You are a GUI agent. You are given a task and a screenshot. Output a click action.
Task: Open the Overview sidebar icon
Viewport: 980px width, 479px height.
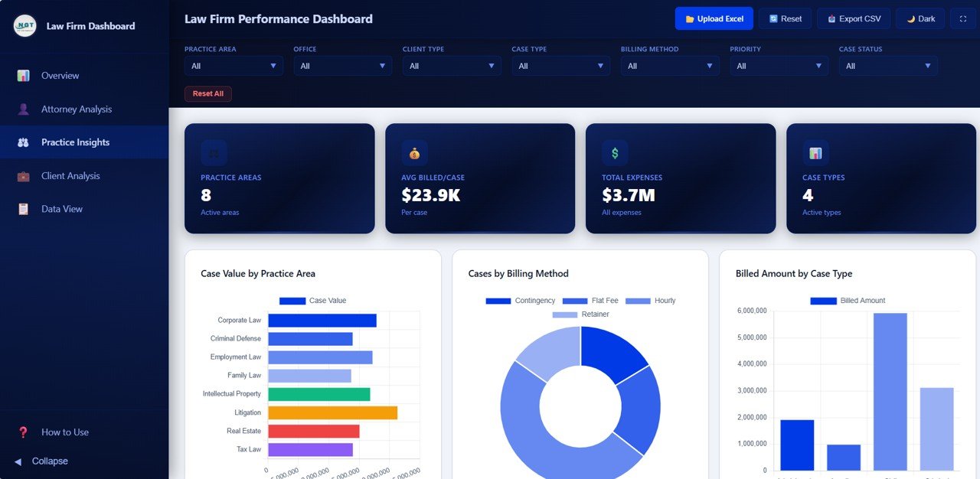tap(24, 75)
